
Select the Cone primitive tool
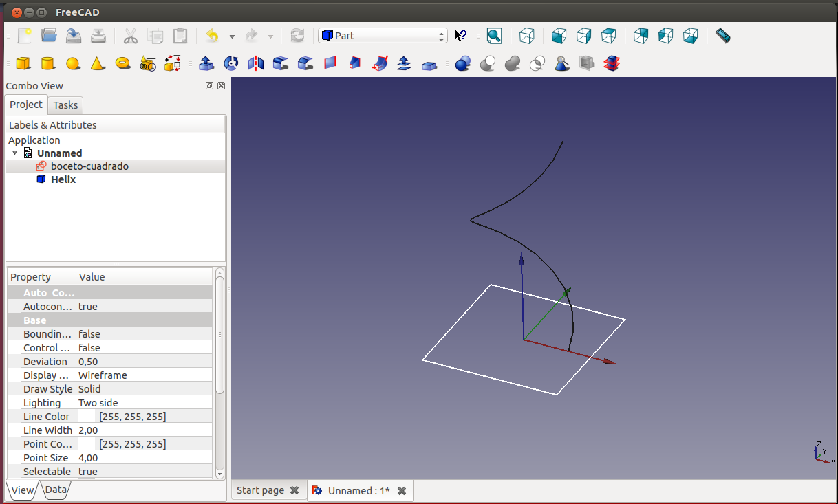pyautogui.click(x=98, y=64)
